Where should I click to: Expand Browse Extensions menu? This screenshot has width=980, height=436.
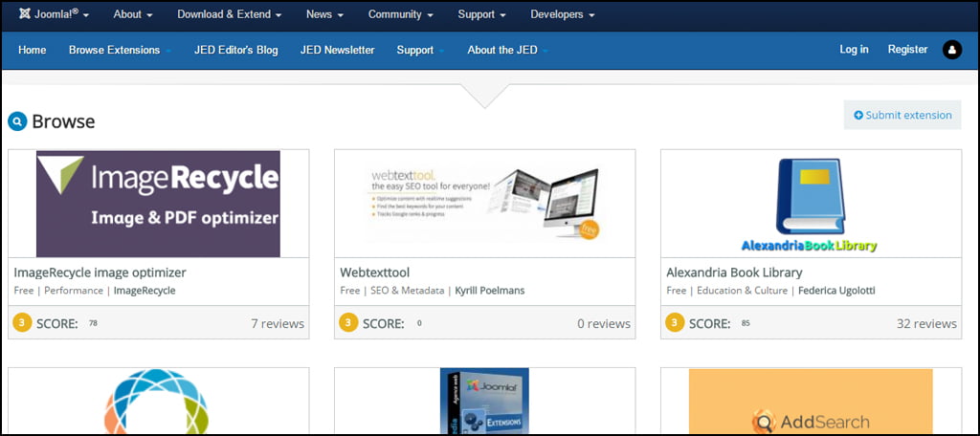pyautogui.click(x=120, y=50)
